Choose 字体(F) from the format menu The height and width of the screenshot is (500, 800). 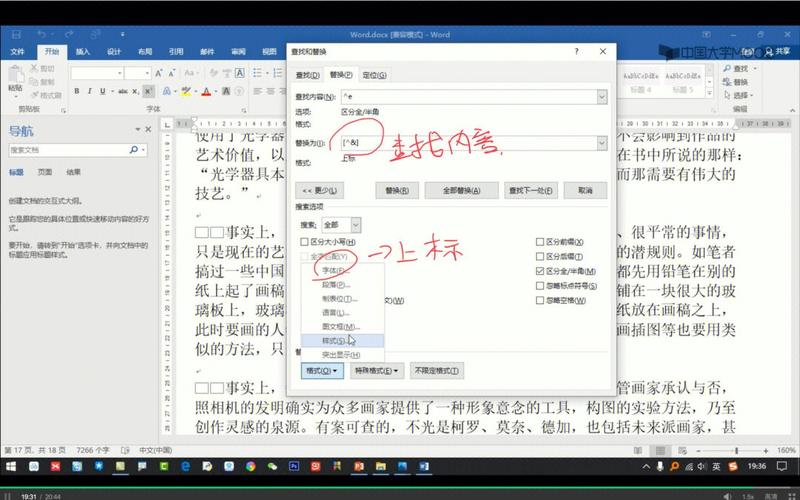[334, 270]
